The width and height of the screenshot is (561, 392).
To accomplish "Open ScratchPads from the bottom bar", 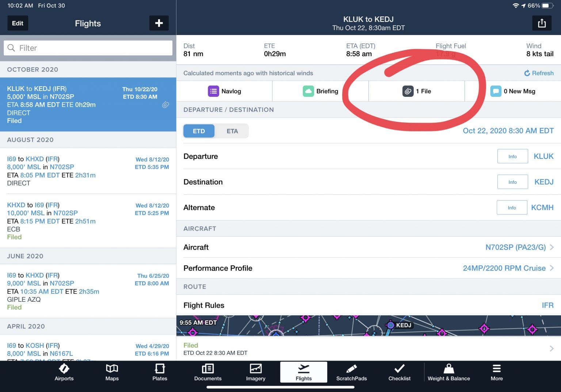I will coord(351,373).
